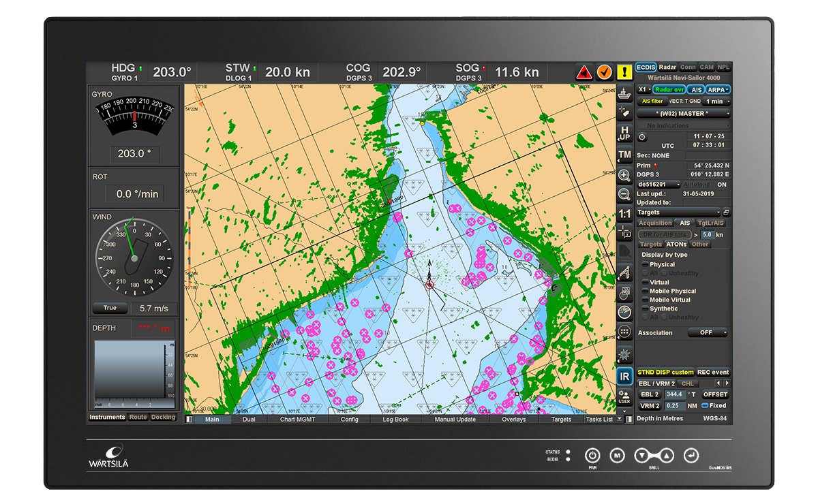Open the X1 scale dropdown
The height and width of the screenshot is (504, 818).
(644, 89)
